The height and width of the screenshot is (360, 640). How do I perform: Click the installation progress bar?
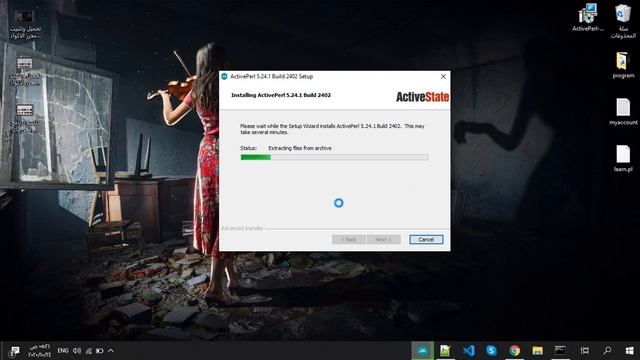(334, 157)
